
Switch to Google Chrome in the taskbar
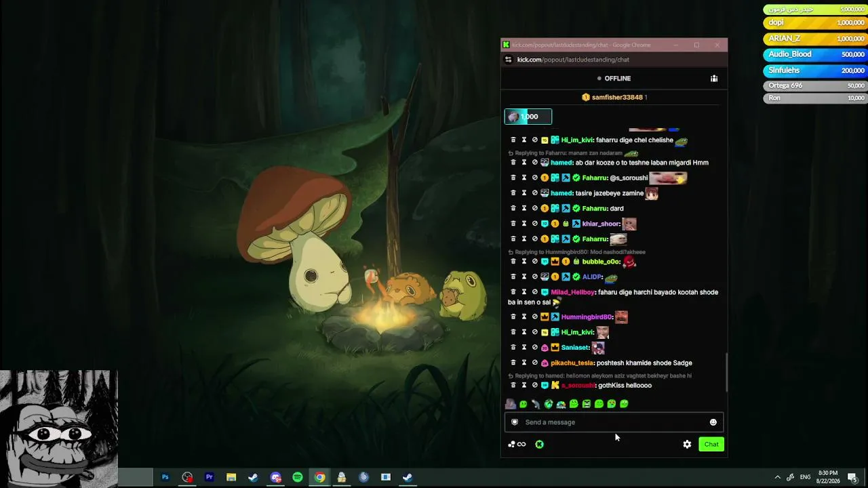click(x=319, y=477)
